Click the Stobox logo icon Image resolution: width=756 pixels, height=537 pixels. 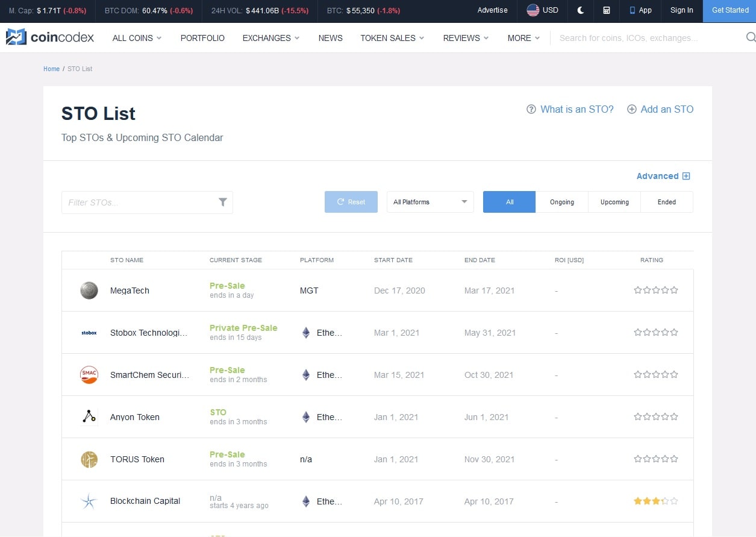click(89, 333)
